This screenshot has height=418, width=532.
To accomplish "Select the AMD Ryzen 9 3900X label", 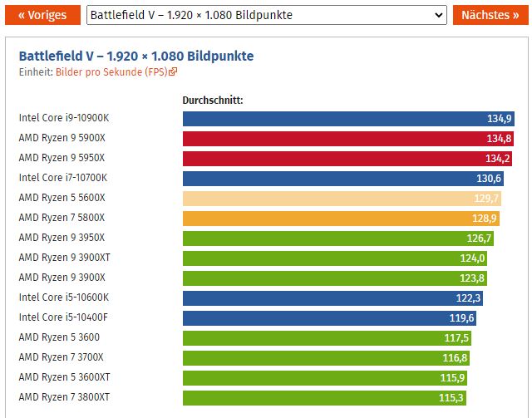I will point(62,278).
